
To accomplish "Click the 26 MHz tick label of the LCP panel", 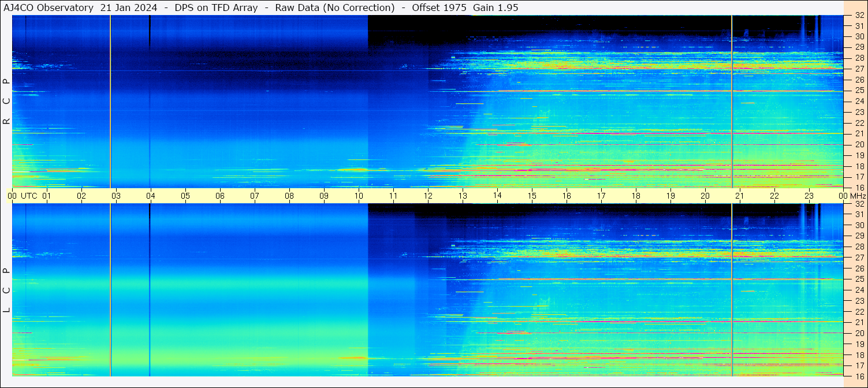I will (859, 268).
